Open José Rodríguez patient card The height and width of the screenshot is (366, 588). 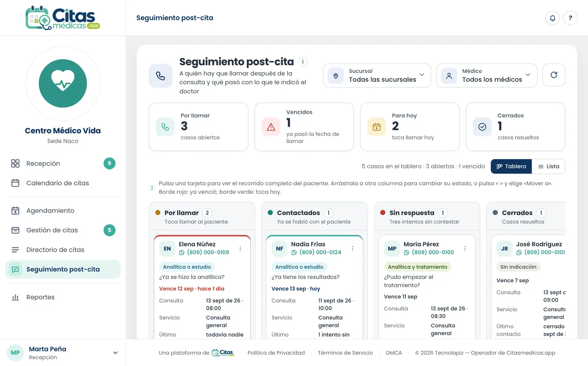[x=528, y=286]
